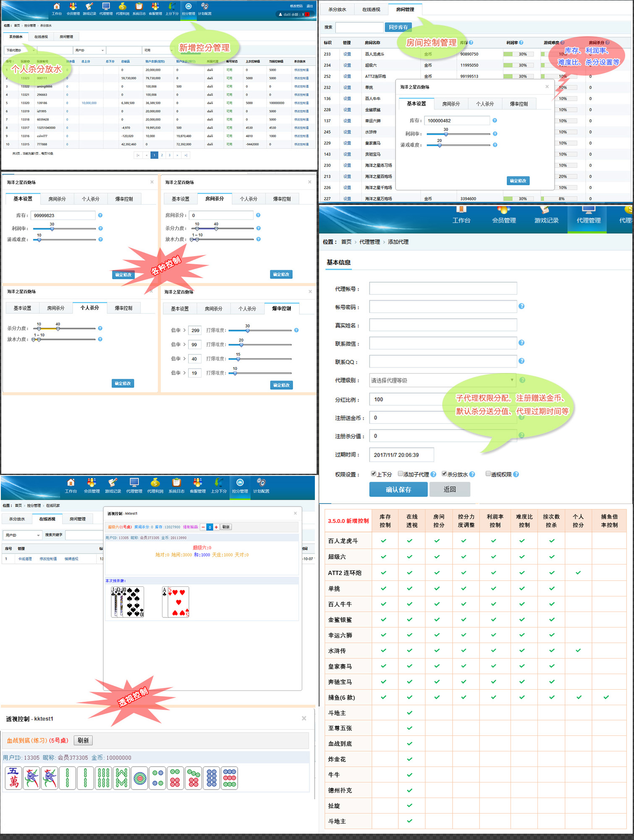Open the 请选择代理等级 dropdown

pyautogui.click(x=443, y=380)
